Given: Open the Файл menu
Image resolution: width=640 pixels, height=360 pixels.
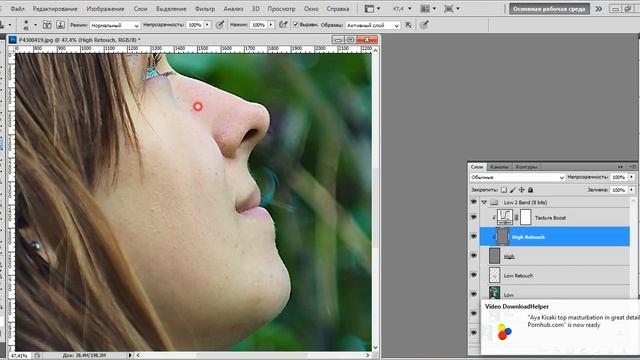Looking at the screenshot, I should coord(17,9).
